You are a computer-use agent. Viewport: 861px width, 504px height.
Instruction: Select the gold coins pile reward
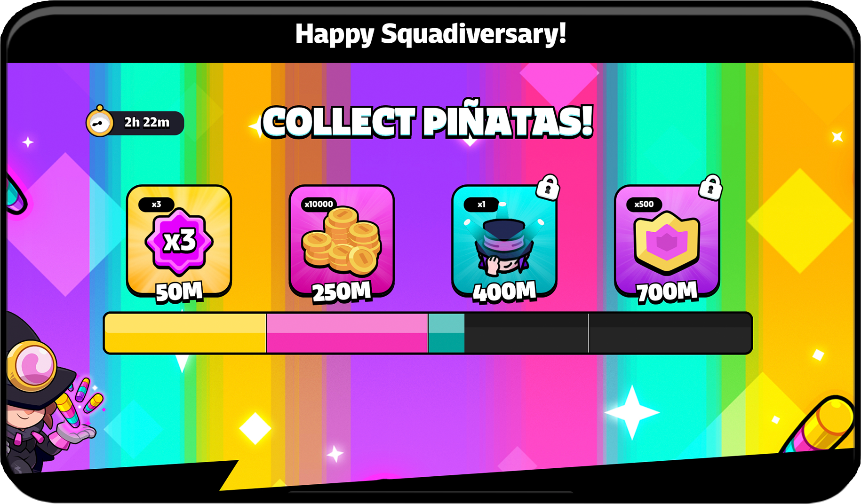pos(342,241)
